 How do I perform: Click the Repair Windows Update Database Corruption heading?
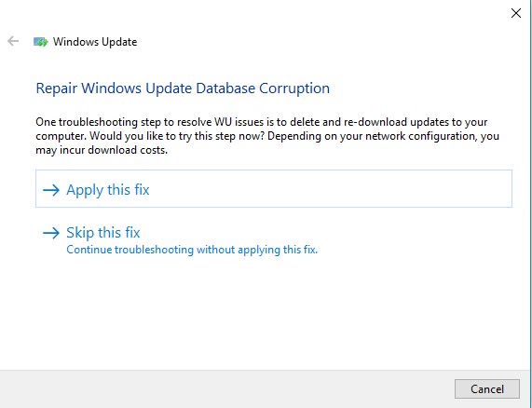pyautogui.click(x=183, y=88)
